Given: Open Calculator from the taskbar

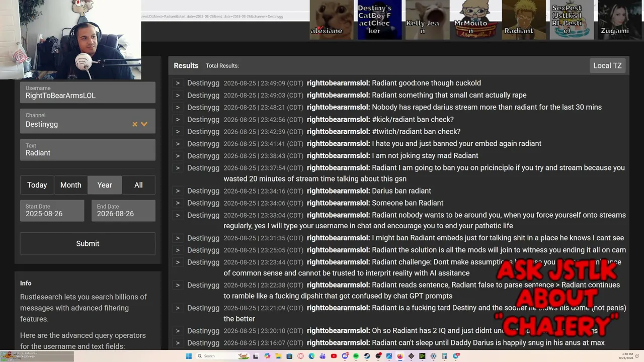Looking at the screenshot, I should [444, 356].
